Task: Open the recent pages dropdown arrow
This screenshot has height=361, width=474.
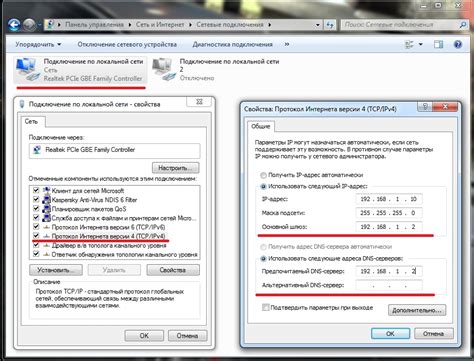Action: (x=39, y=25)
